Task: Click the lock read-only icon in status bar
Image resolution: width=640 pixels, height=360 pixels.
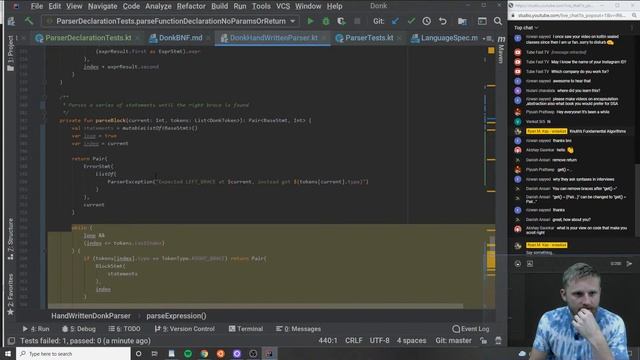Action: pyautogui.click(x=483, y=340)
